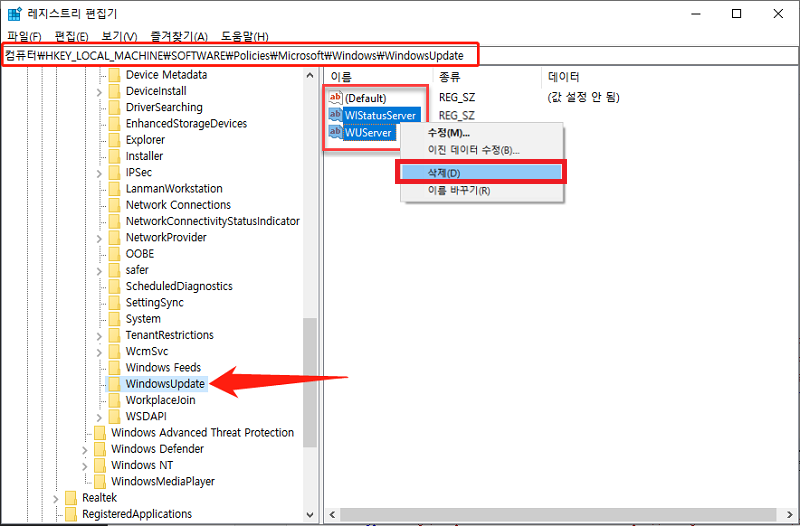Click the 이름 column header

379,77
